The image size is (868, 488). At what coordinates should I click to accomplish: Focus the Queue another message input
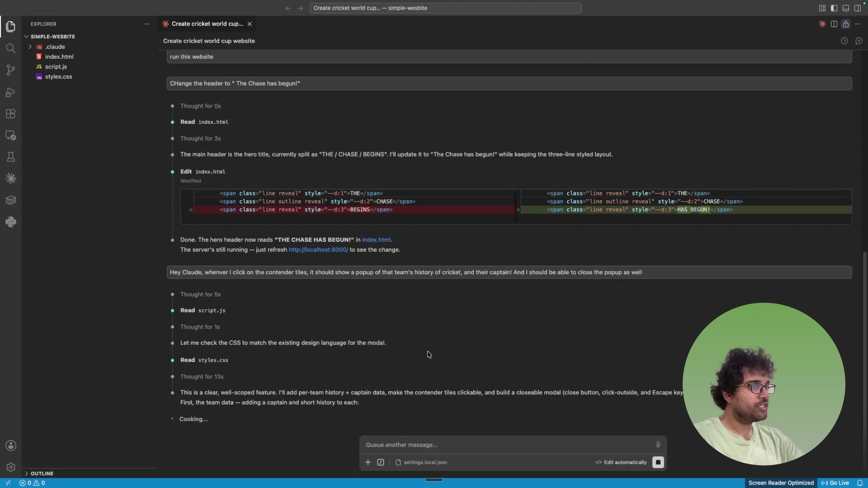click(509, 445)
